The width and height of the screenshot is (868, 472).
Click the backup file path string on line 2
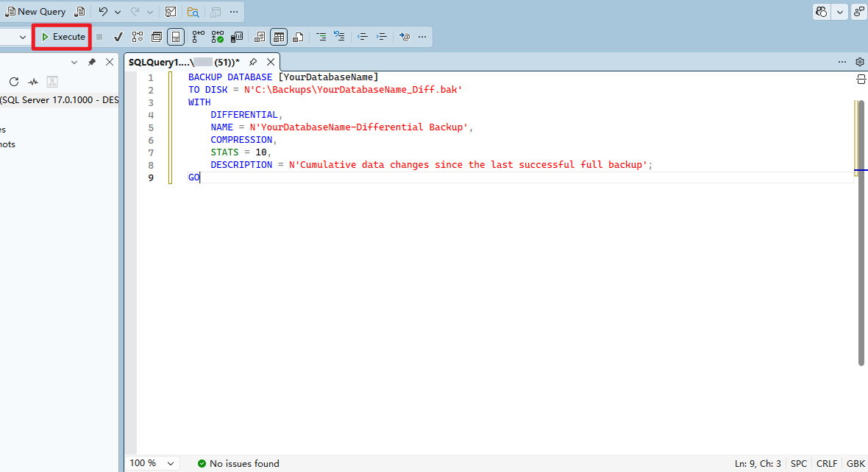coord(352,90)
